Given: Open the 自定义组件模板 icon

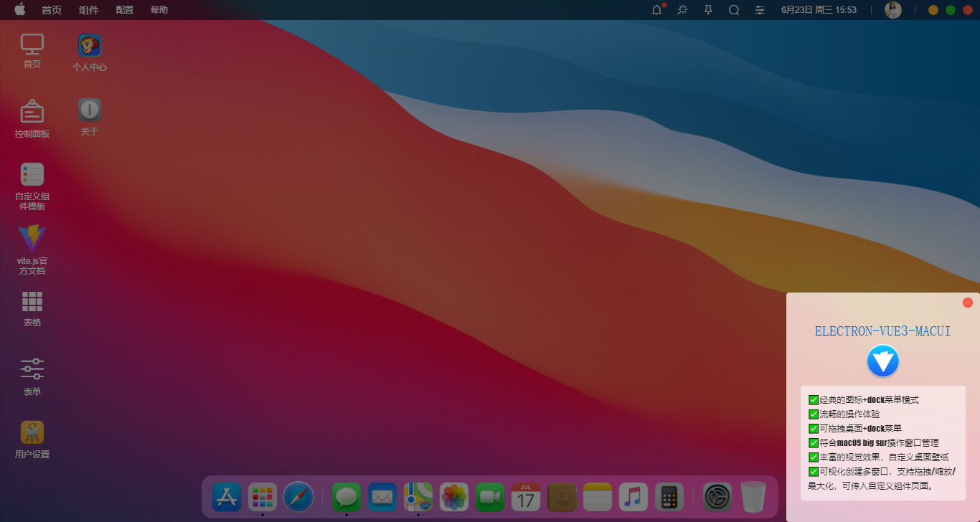Looking at the screenshot, I should point(32,174).
